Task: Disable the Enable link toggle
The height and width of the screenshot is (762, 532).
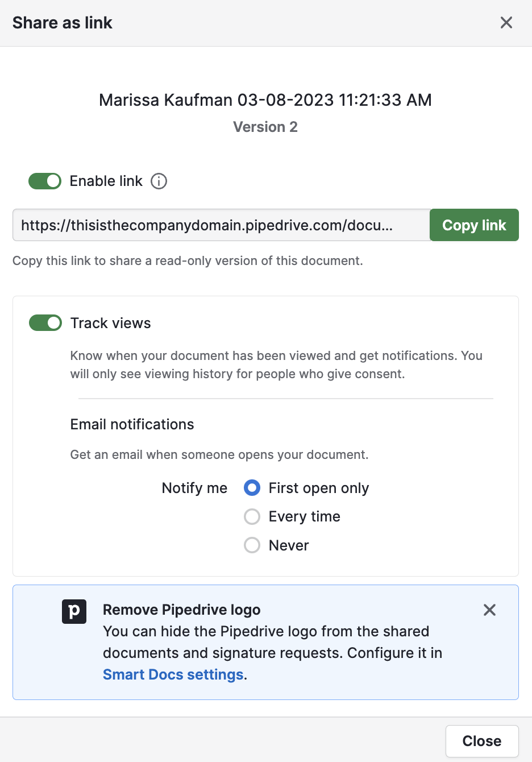Action: coord(45,181)
